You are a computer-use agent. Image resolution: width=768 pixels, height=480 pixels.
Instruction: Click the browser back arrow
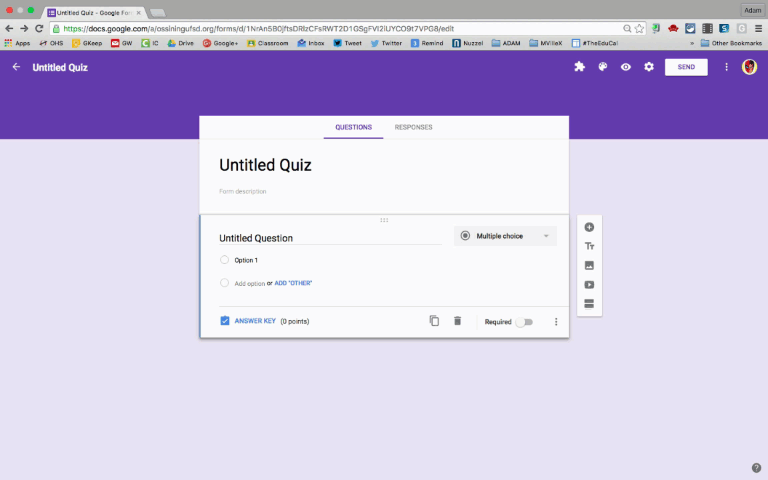coord(9,28)
